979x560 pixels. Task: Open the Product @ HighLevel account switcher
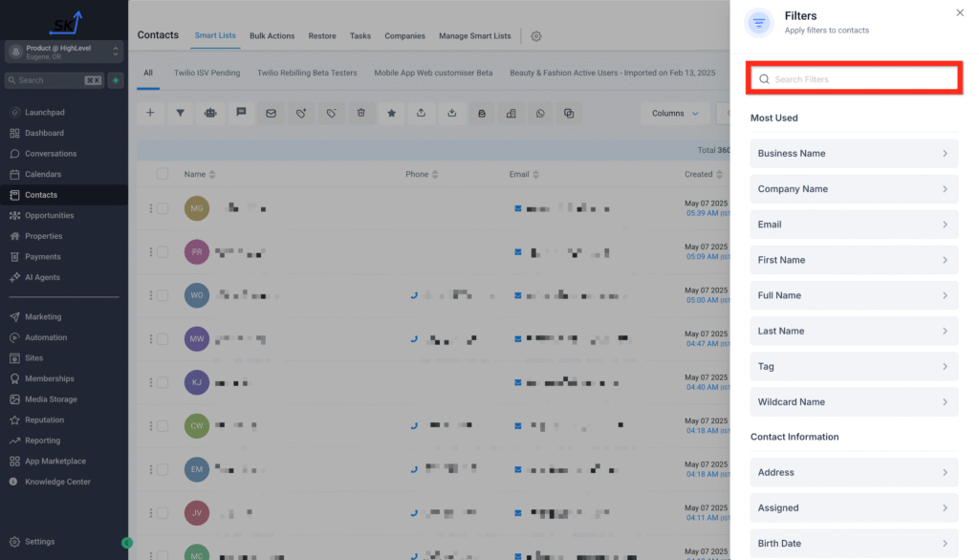tap(64, 52)
